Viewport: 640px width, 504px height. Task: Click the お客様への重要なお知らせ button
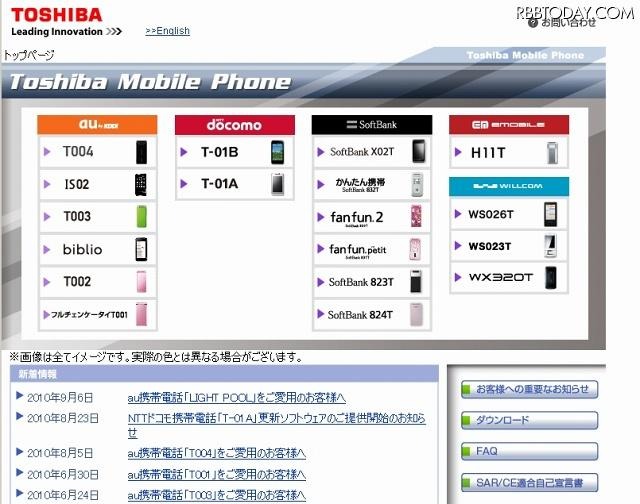529,389
